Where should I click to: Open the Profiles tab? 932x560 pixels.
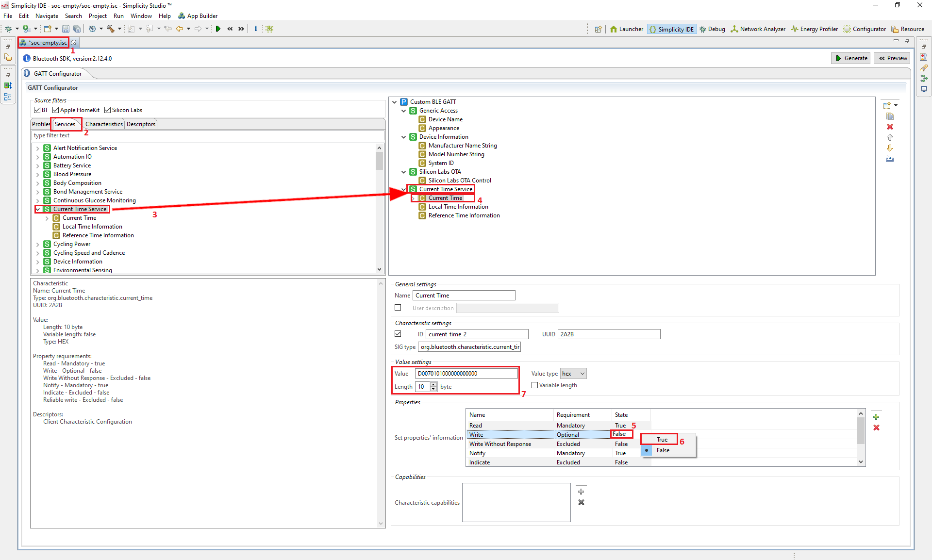point(41,124)
